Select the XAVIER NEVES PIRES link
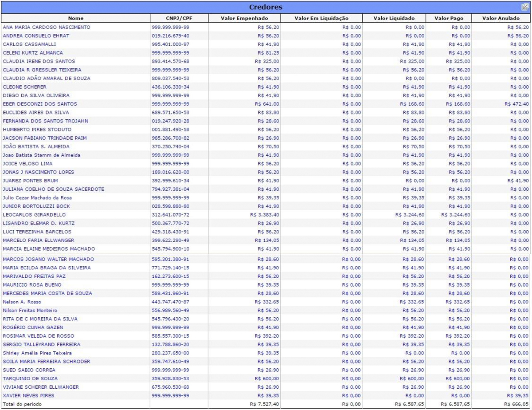The height and width of the screenshot is (410, 532). 28,395
